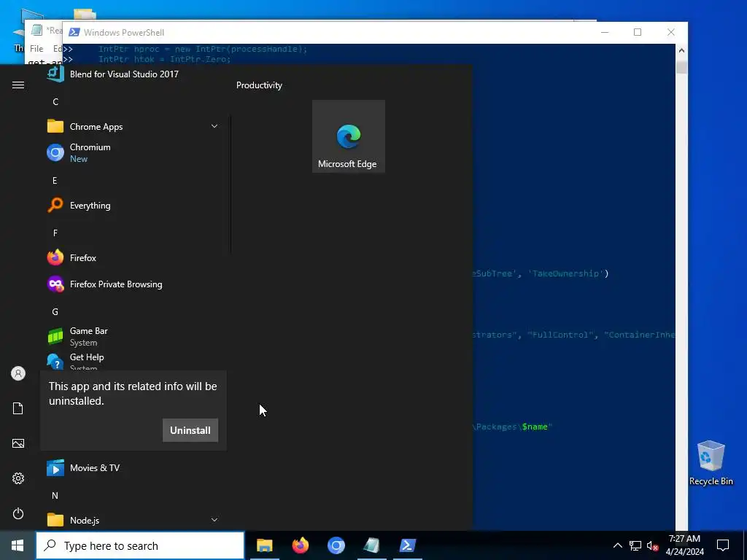Jump to letter E section header
Image resolution: width=747 pixels, height=560 pixels.
55,181
